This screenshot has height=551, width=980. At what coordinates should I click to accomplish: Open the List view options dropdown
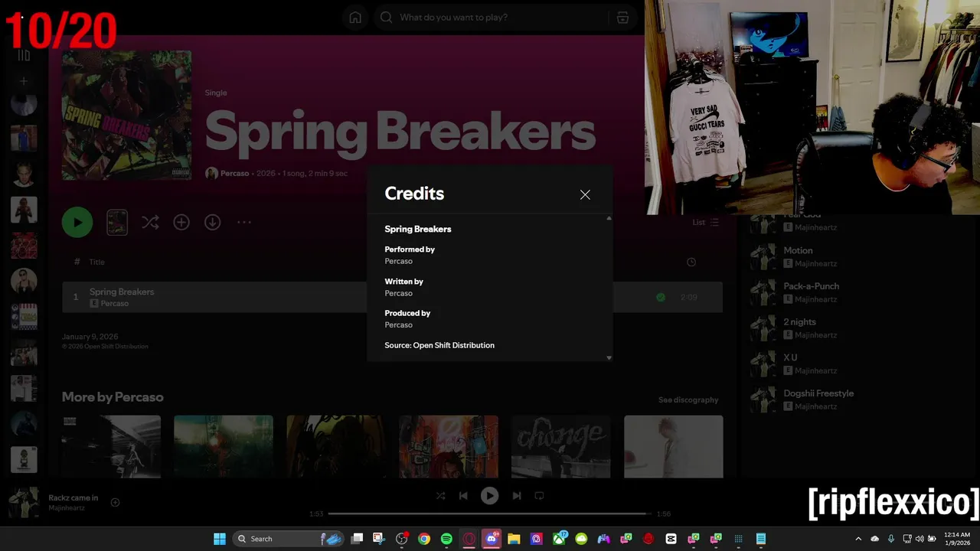(x=706, y=222)
